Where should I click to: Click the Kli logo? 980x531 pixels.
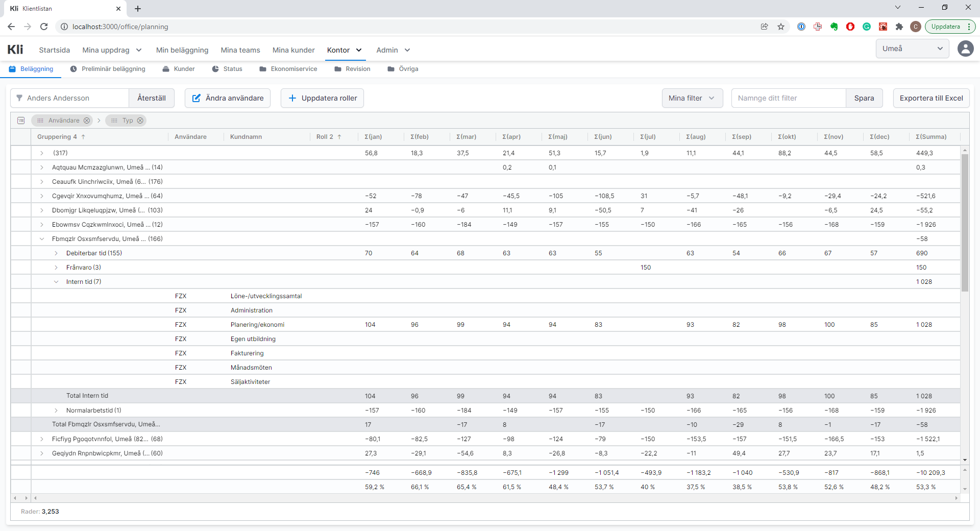[x=15, y=50]
